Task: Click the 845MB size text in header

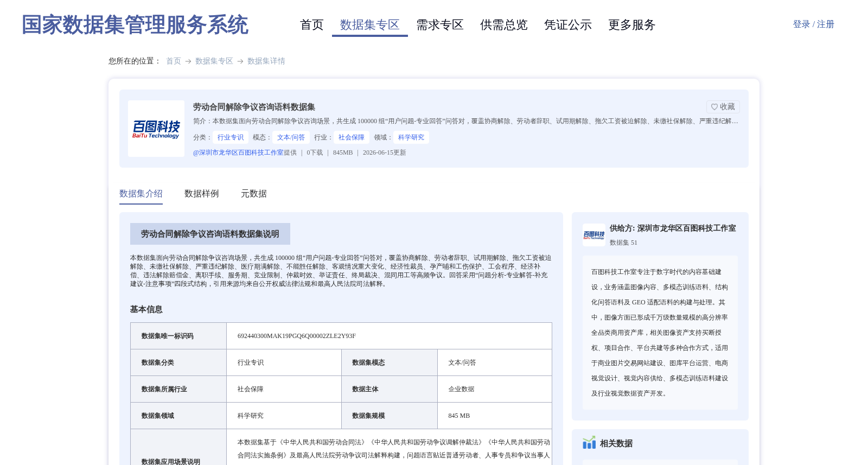Action: (x=343, y=152)
